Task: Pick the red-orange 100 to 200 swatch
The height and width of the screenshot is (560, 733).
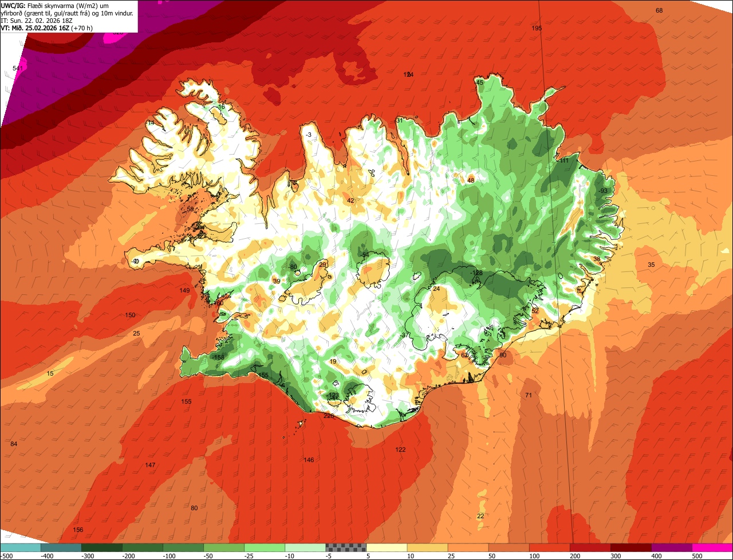Action: (549, 547)
